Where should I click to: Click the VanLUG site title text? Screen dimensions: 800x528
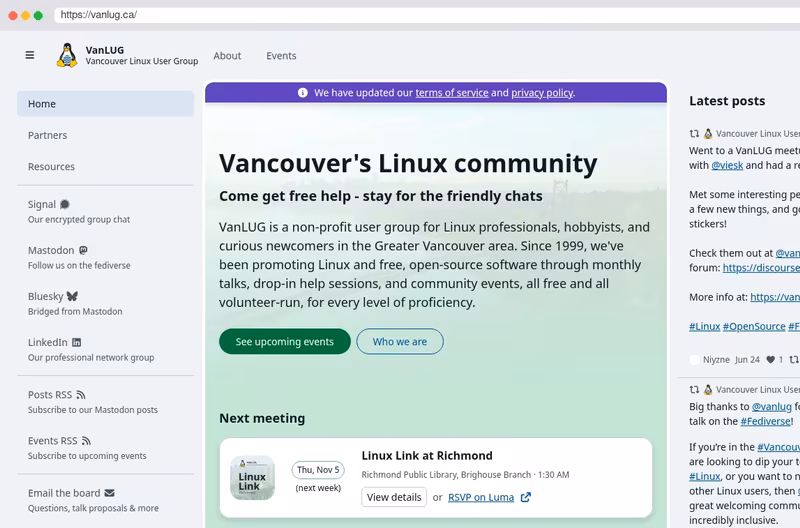tap(105, 50)
